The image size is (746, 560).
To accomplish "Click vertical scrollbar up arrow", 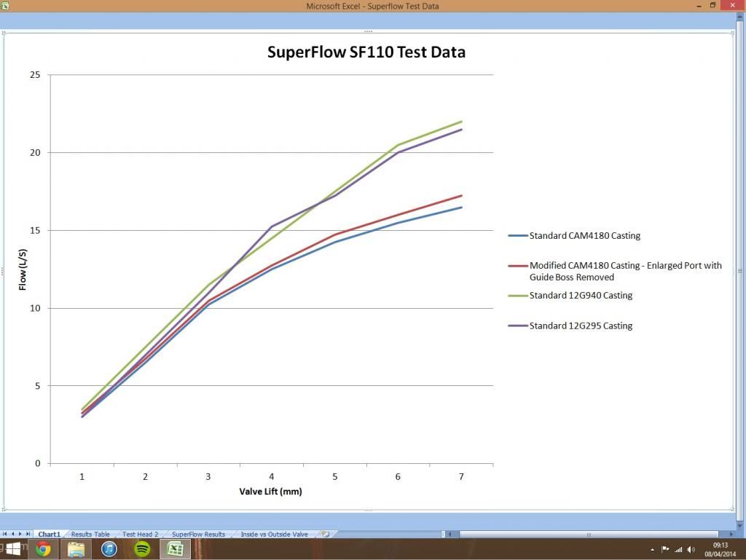I will (x=740, y=17).
